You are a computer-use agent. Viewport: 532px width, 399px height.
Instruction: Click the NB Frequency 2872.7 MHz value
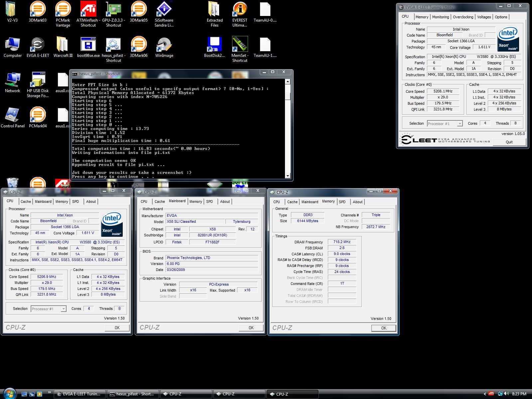tap(376, 227)
